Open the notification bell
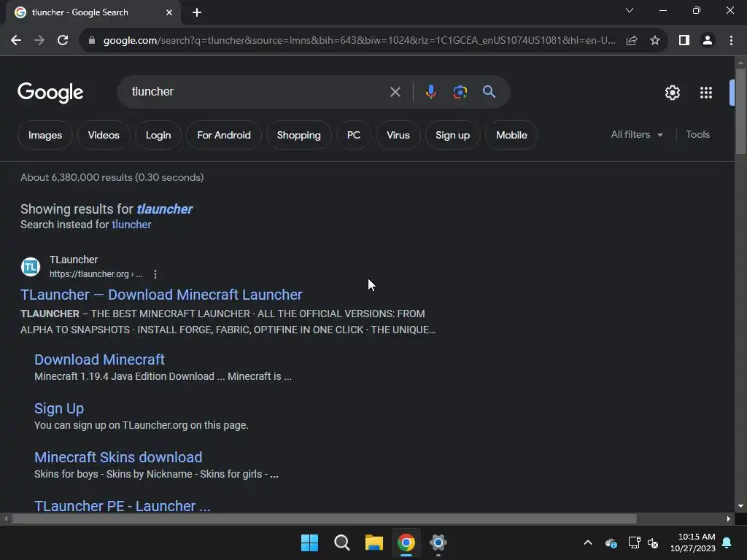The height and width of the screenshot is (560, 747). point(727,542)
